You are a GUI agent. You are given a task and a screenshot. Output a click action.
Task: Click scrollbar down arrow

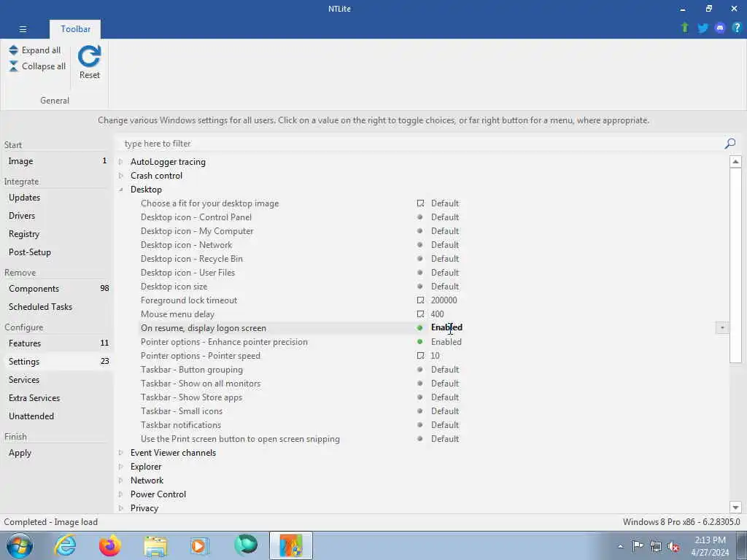[x=735, y=507]
